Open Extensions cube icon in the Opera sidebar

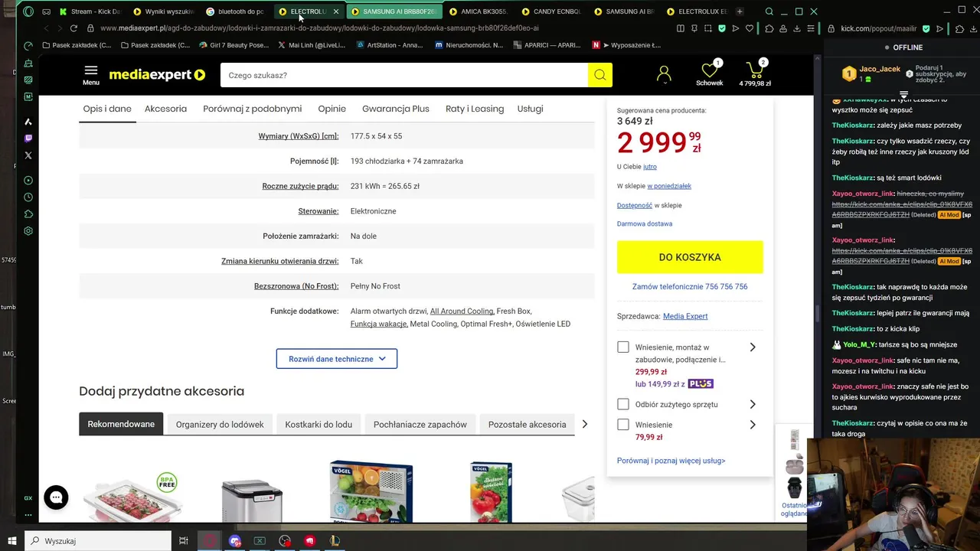[28, 214]
